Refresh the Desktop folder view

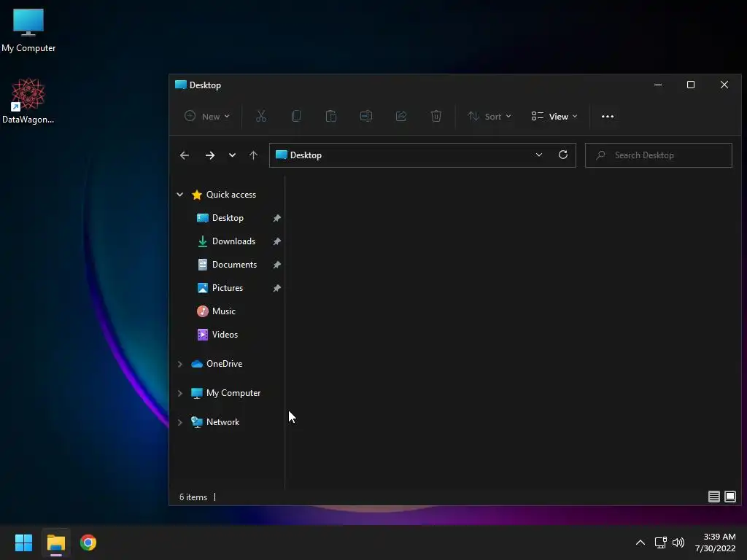pos(563,155)
